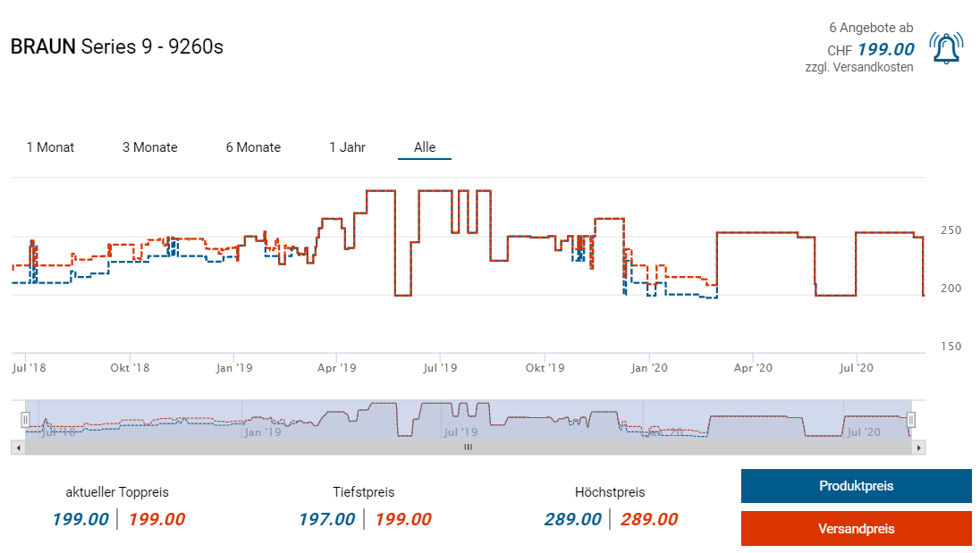Click the right navigator range handle
This screenshot has width=980, height=553.
point(911,419)
